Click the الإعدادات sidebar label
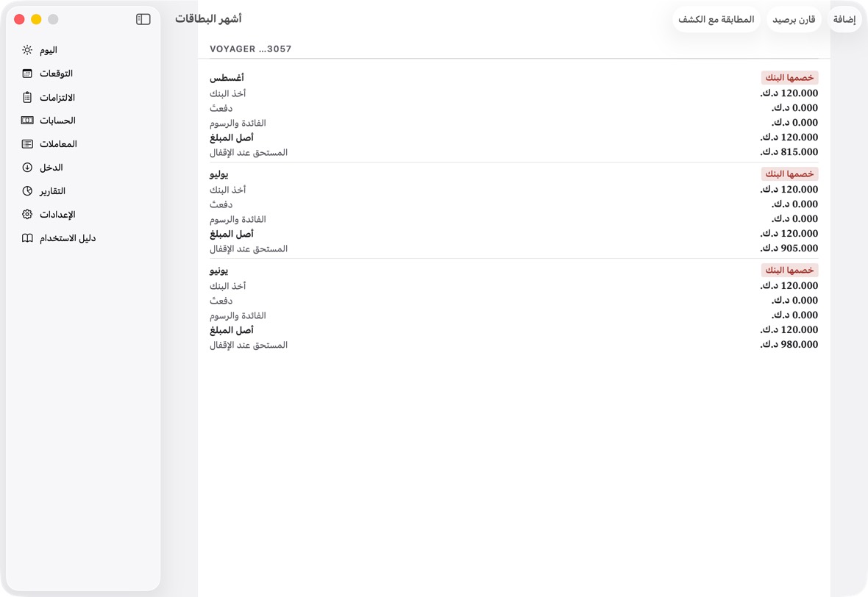This screenshot has width=868, height=597. 57,215
